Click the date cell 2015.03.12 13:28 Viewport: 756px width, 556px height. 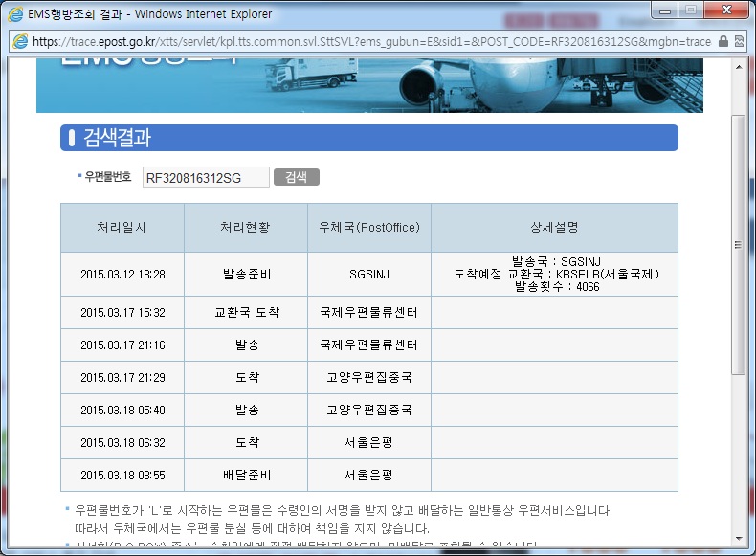(122, 275)
